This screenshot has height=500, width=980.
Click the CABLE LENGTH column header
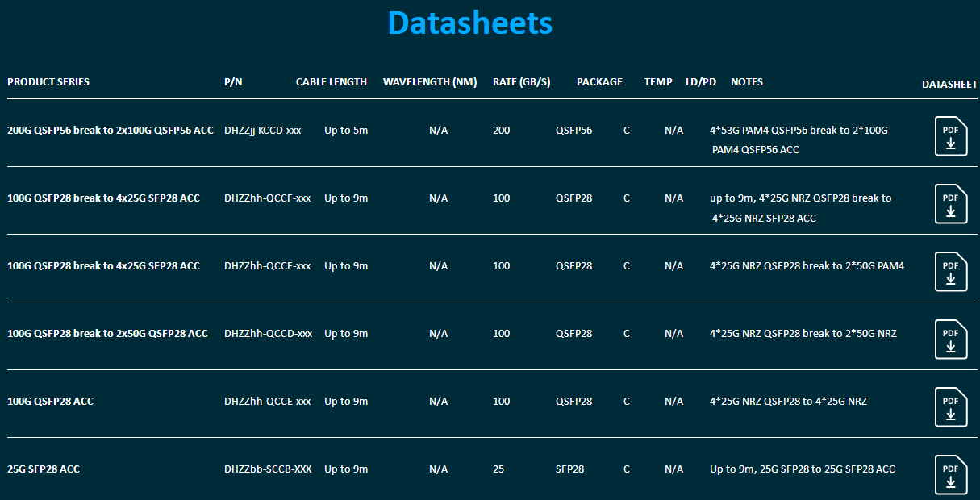click(332, 82)
